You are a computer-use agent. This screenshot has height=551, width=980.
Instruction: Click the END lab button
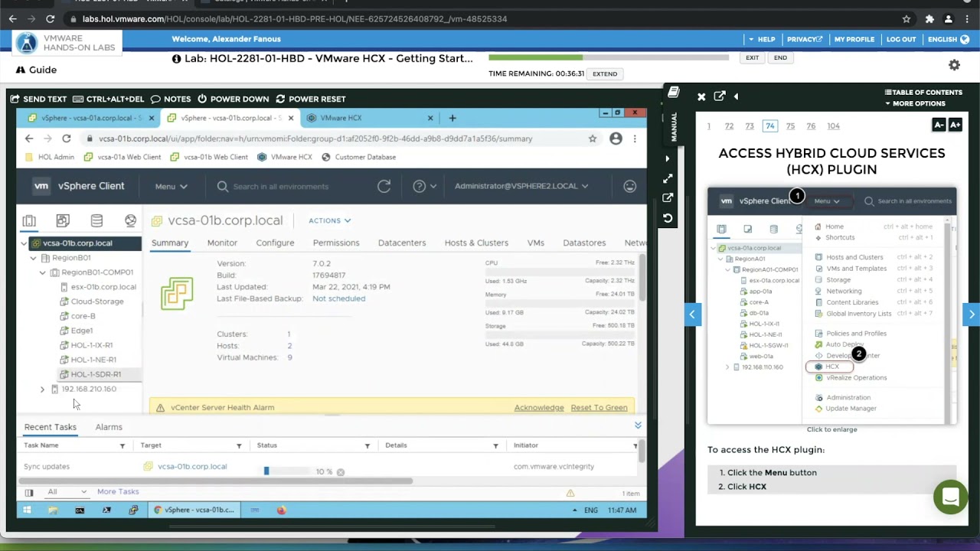[x=780, y=57]
